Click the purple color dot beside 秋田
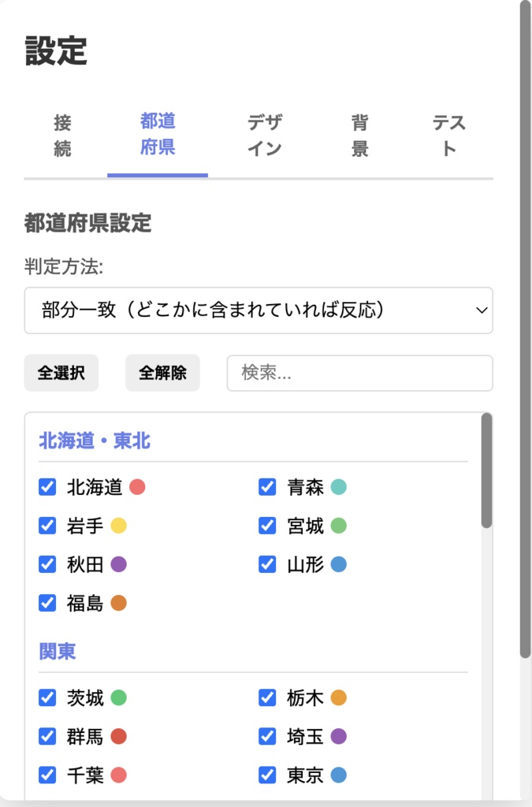This screenshot has width=532, height=807. (x=119, y=564)
